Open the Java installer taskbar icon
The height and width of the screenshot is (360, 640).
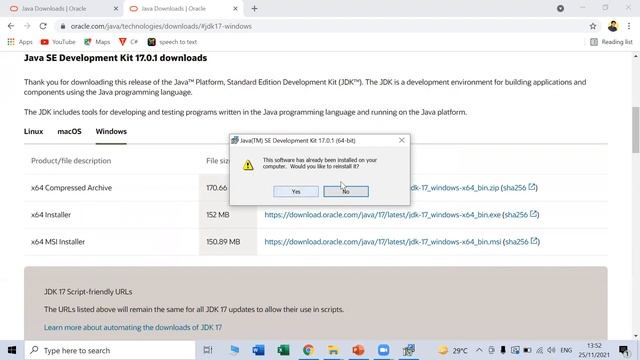(x=408, y=350)
